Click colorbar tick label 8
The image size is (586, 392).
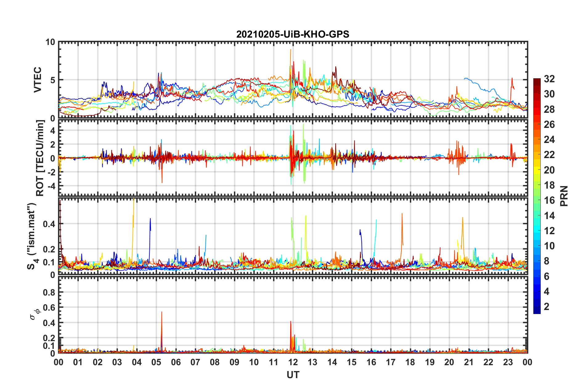(x=547, y=261)
